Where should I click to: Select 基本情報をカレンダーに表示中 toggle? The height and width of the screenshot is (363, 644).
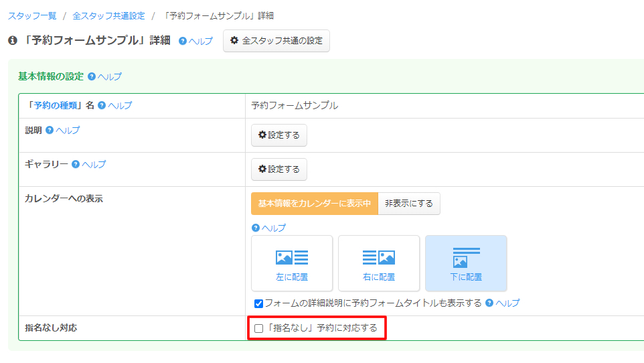coord(314,204)
